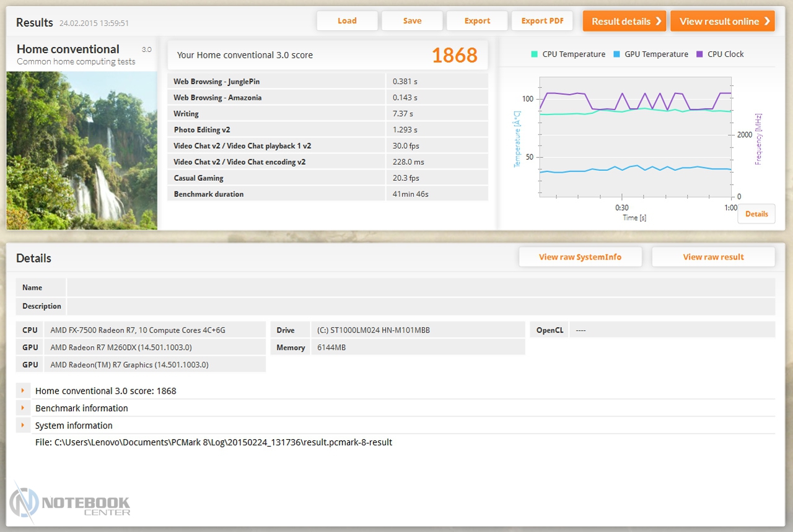793x532 pixels.
Task: Click the waterfall benchmark thumbnail
Action: click(82, 150)
